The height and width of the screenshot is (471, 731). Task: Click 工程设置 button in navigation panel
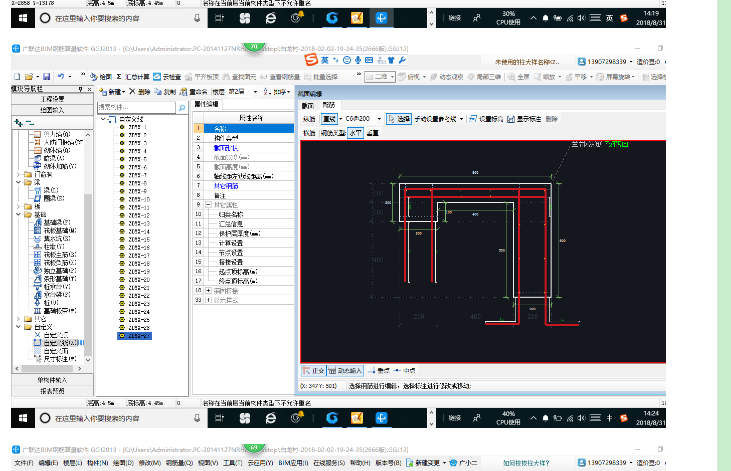tap(52, 99)
